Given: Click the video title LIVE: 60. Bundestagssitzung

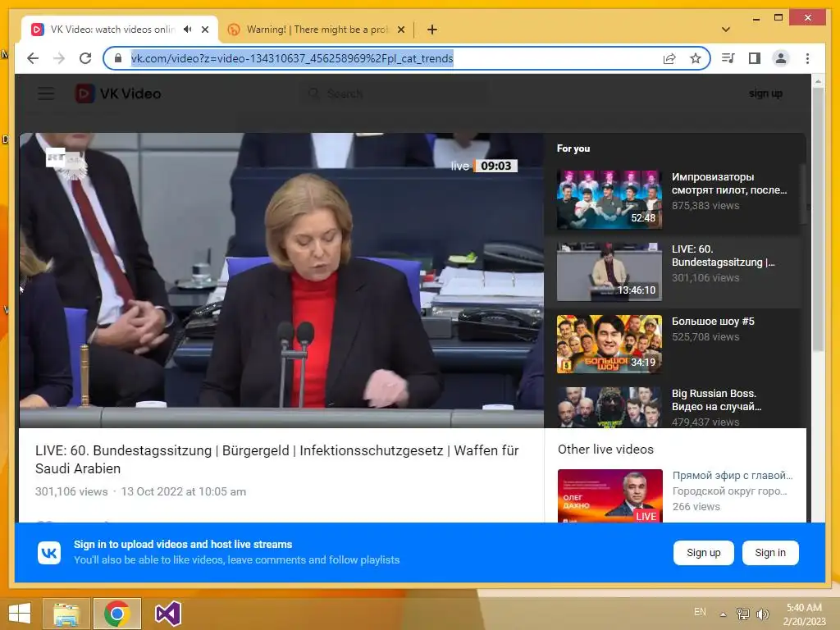Looking at the screenshot, I should [x=277, y=459].
